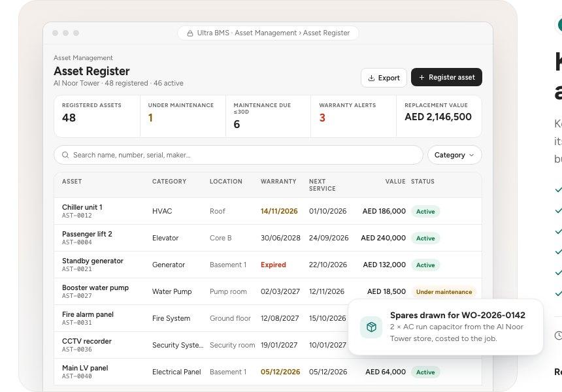The image size is (562, 392).
Task: Sort by the STATUS column header
Action: point(423,182)
